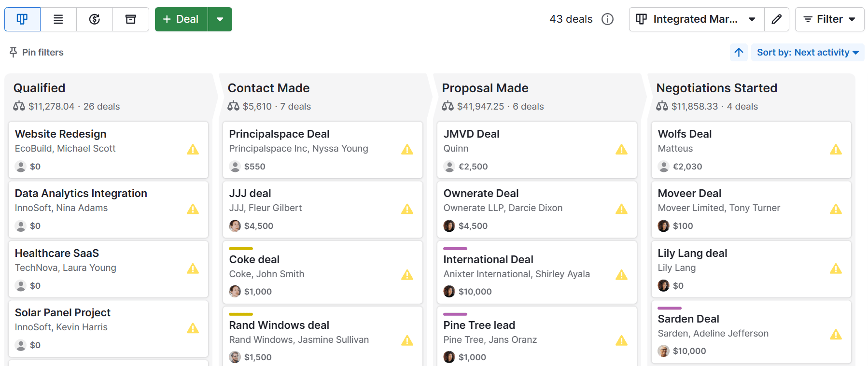
Task: Click Pin filters
Action: pyautogui.click(x=37, y=52)
